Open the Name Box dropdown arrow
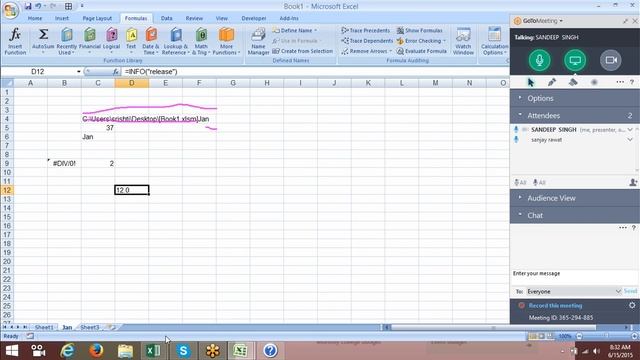Image resolution: width=640 pixels, height=360 pixels. (78, 72)
